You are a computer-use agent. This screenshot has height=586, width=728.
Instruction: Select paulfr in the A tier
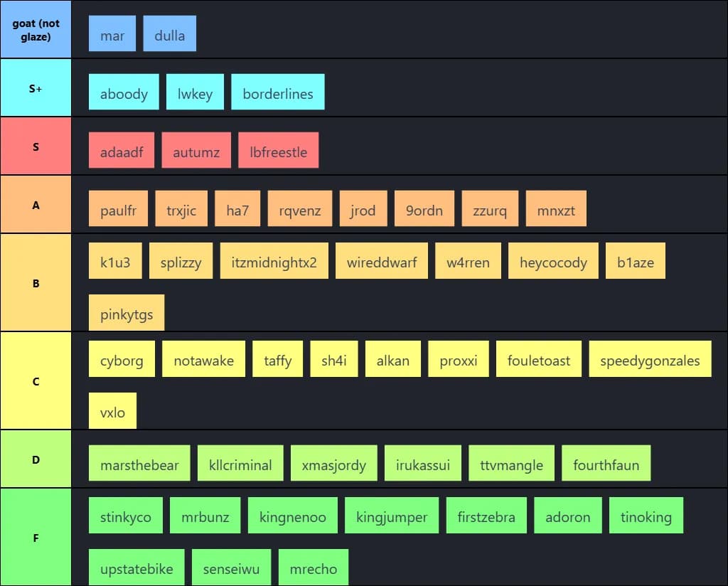118,208
